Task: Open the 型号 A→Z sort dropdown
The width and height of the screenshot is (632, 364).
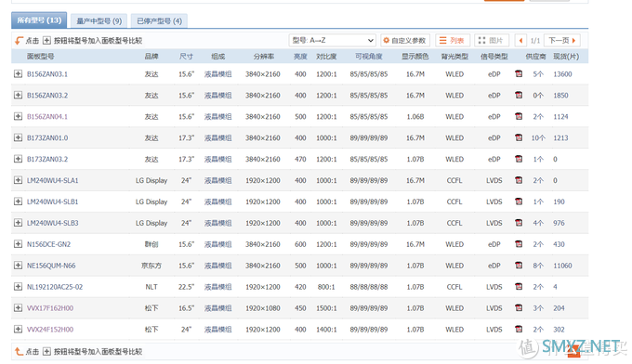Action: pyautogui.click(x=332, y=40)
